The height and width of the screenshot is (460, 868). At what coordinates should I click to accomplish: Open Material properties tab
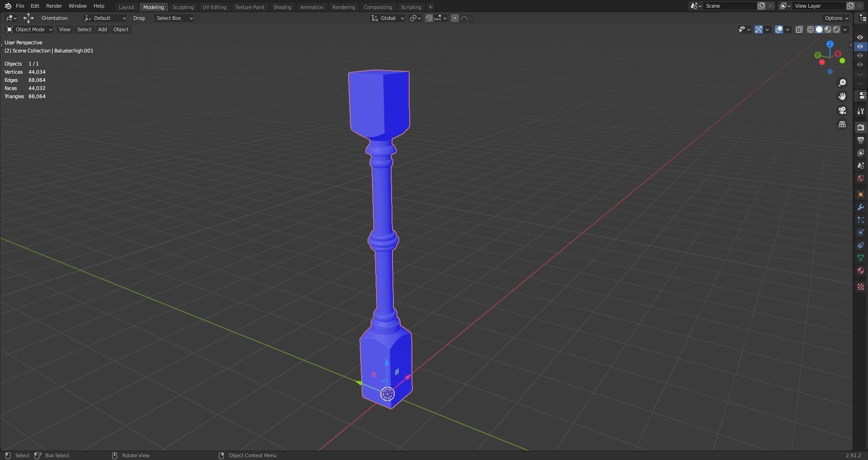click(x=861, y=270)
